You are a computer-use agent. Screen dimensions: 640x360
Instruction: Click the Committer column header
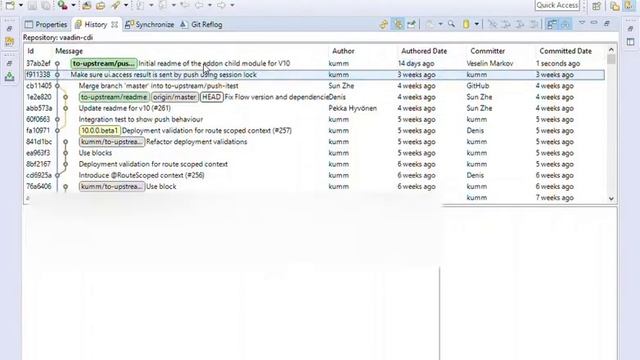[x=487, y=51]
